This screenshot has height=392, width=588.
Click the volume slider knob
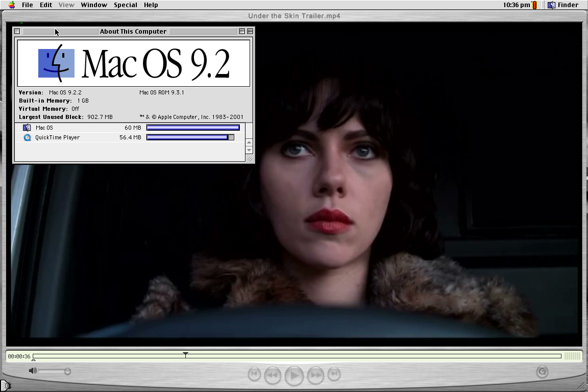[67, 372]
